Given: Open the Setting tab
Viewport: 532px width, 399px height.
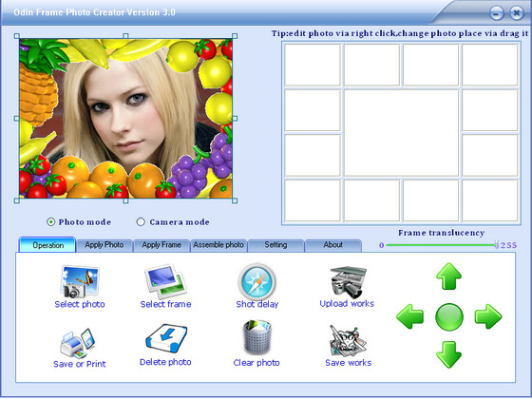Looking at the screenshot, I should coord(275,245).
